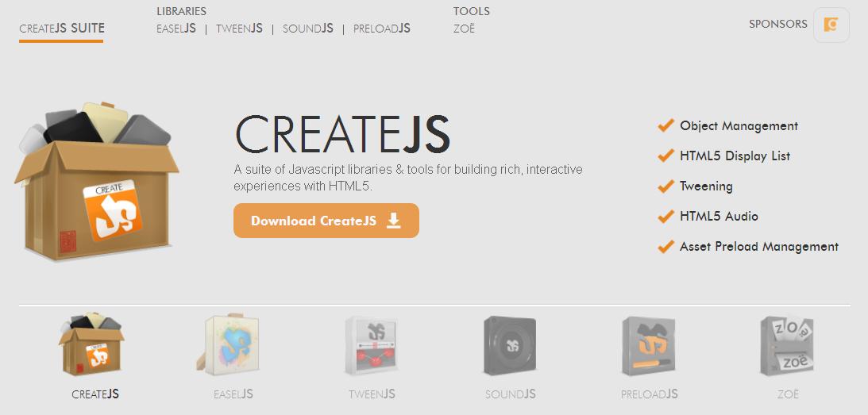The width and height of the screenshot is (868, 415).
Task: Click the Object Management checkmark
Action: click(665, 125)
